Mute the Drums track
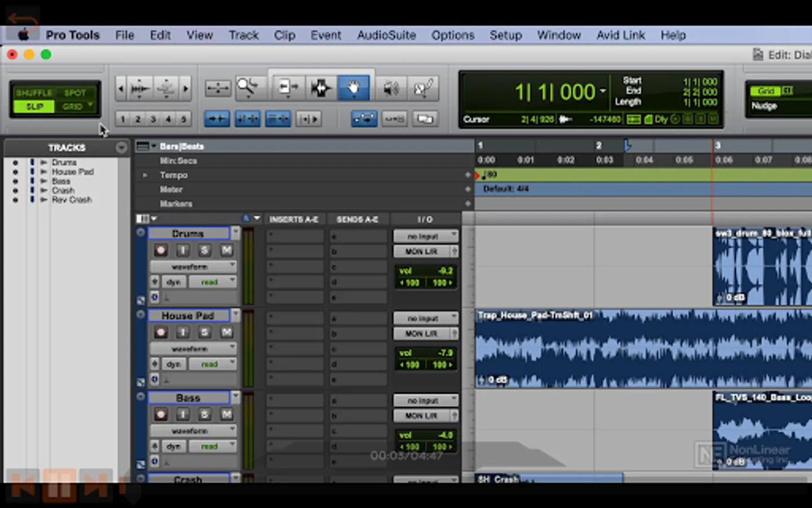Image resolution: width=812 pixels, height=508 pixels. [x=226, y=250]
